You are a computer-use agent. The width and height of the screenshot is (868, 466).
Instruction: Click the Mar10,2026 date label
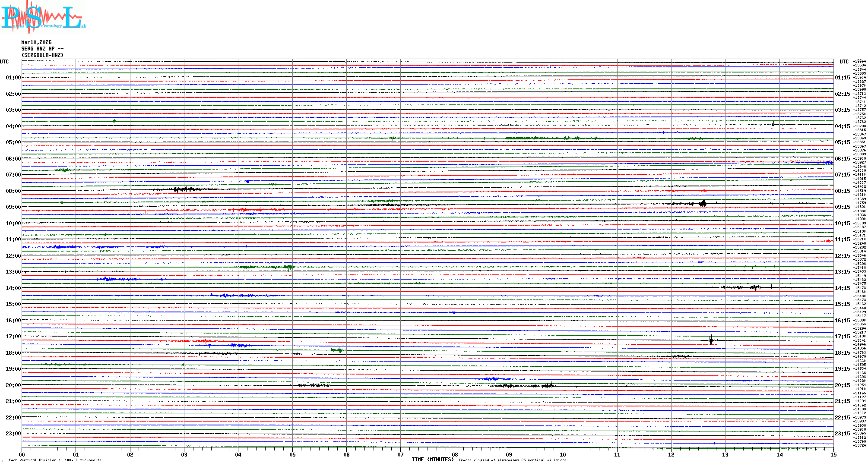tap(36, 42)
